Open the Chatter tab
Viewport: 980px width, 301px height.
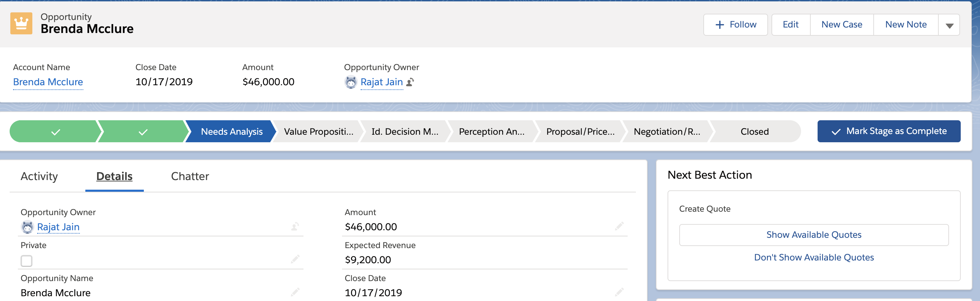[190, 176]
